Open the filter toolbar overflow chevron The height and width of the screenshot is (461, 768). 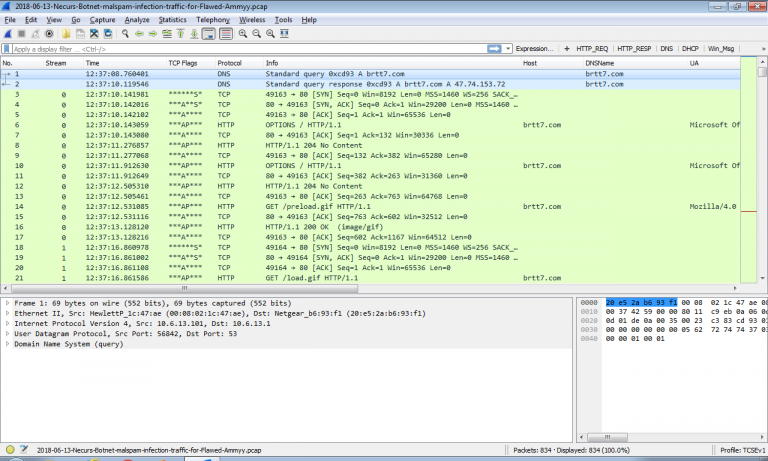coord(763,49)
